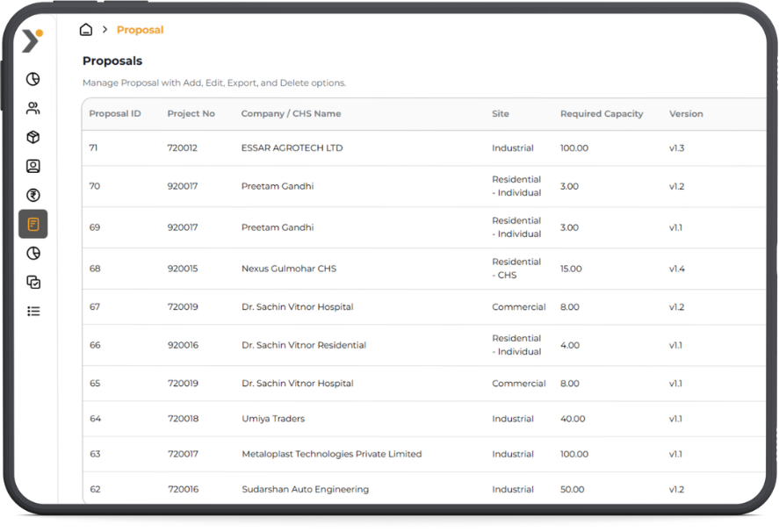Click the Version column header
779x532 pixels.
coord(686,114)
